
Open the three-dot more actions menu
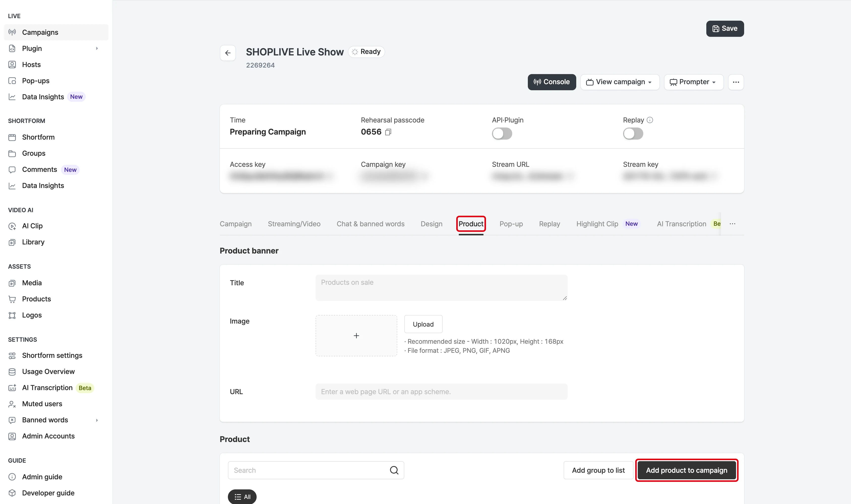(736, 82)
